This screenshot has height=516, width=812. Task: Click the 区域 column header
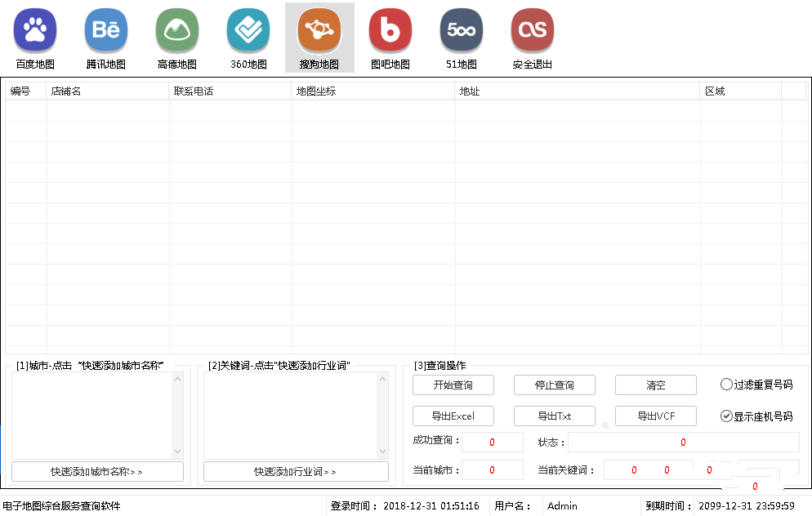pyautogui.click(x=741, y=91)
